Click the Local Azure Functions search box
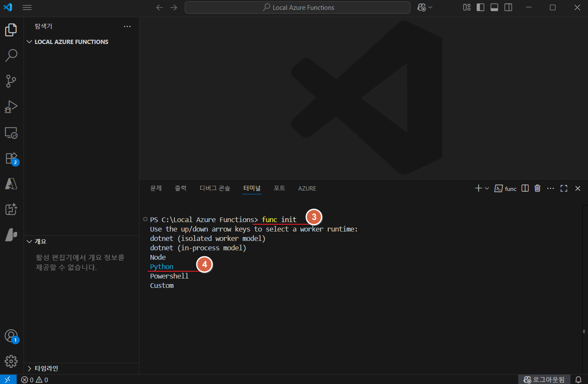 click(x=298, y=8)
